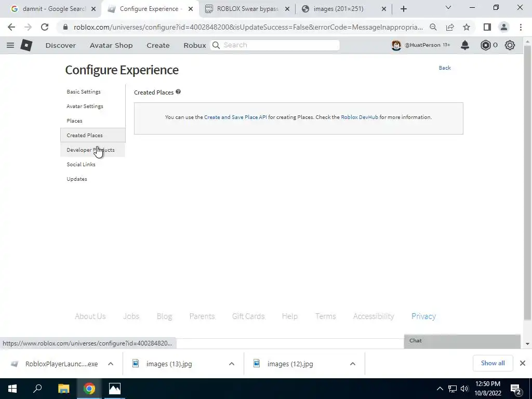Viewport: 532px width, 399px height.
Task: Click the Created Places help question icon
Action: (x=178, y=91)
